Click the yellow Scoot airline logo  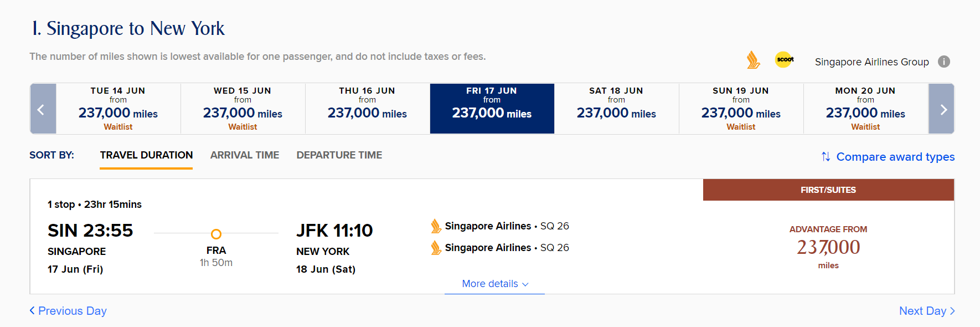pyautogui.click(x=784, y=59)
